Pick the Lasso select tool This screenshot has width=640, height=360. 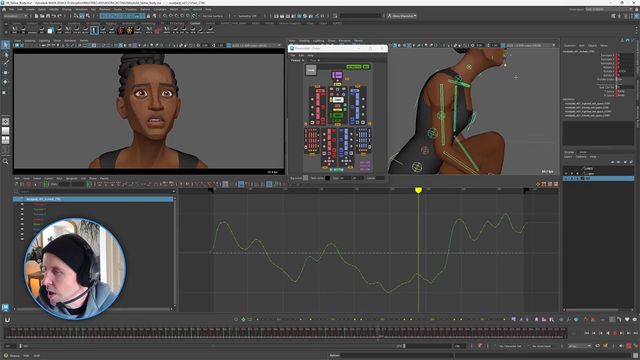(6, 54)
